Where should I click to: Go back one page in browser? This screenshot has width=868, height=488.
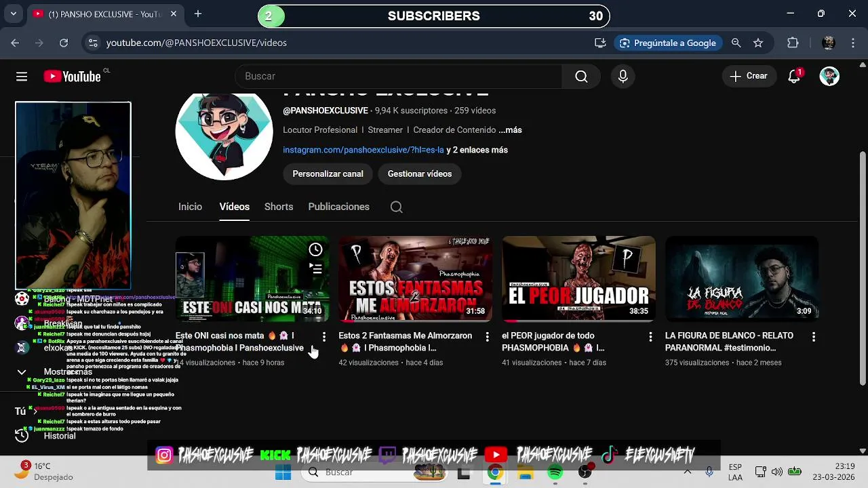tap(15, 43)
